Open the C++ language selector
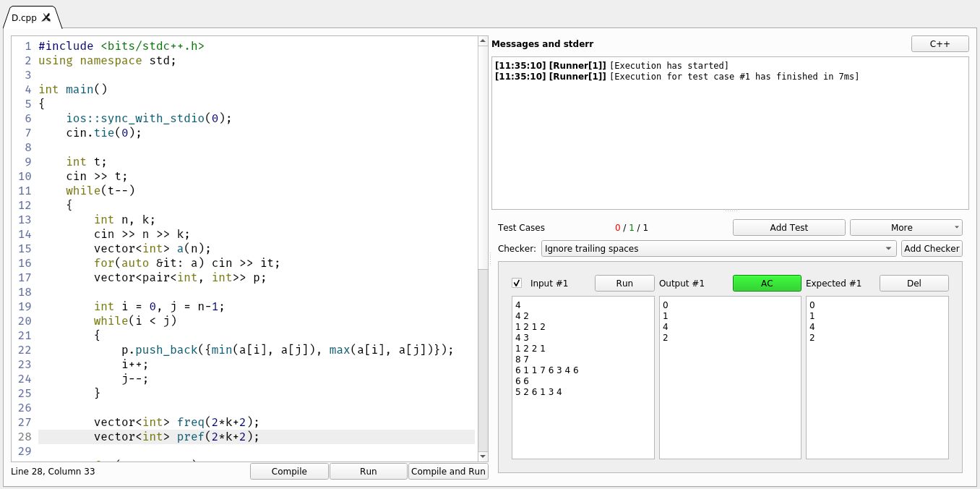The height and width of the screenshot is (489, 980). pos(940,43)
